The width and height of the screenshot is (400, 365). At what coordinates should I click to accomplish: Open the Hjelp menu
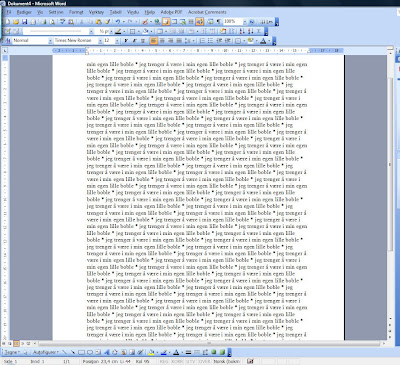150,12
